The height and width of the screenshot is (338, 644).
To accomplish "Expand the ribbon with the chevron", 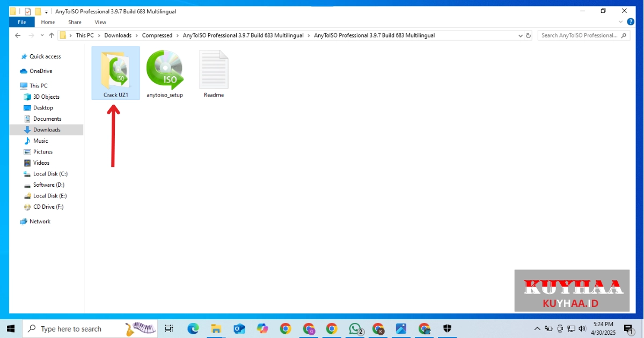I will pos(620,22).
